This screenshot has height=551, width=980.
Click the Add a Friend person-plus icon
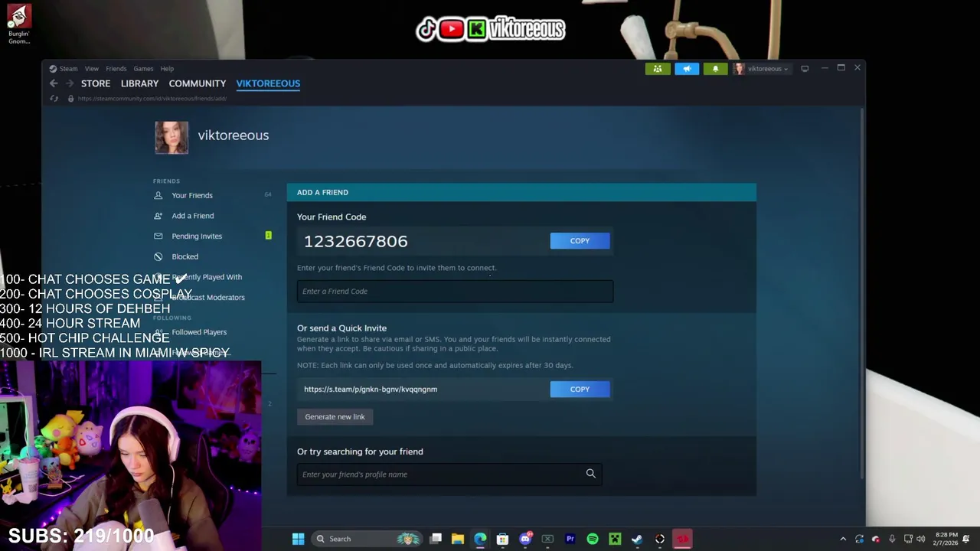158,216
